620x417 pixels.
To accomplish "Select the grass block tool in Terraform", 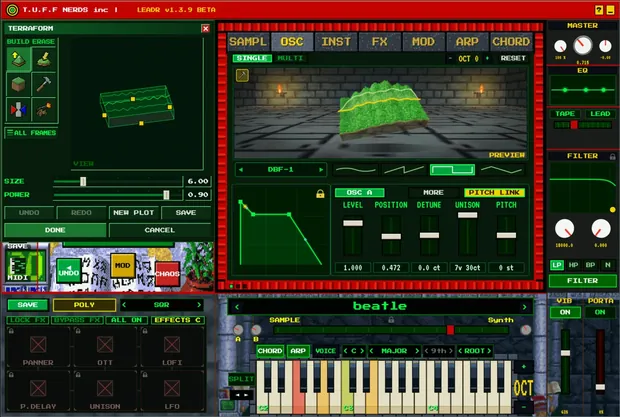I will 18,84.
